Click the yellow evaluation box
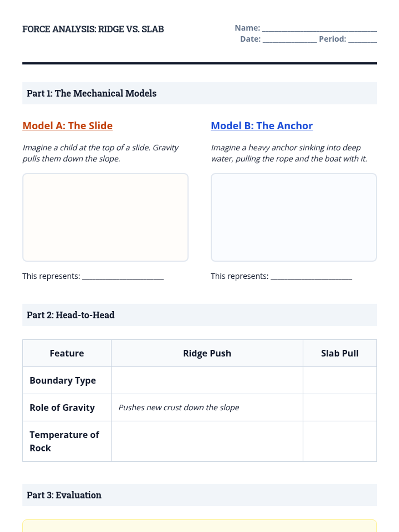Screen dimensions: 399x532 [199, 526]
